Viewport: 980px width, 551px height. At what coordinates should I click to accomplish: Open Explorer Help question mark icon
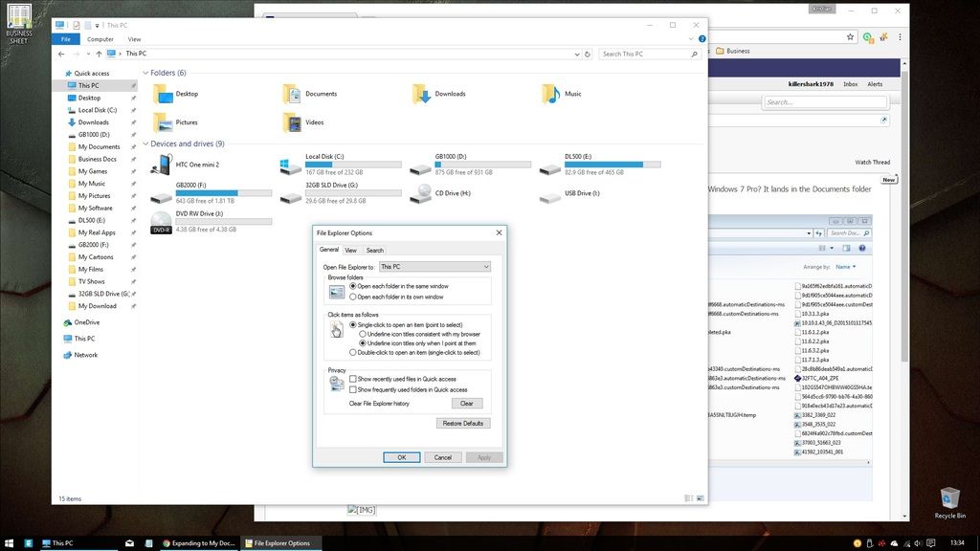coord(702,38)
